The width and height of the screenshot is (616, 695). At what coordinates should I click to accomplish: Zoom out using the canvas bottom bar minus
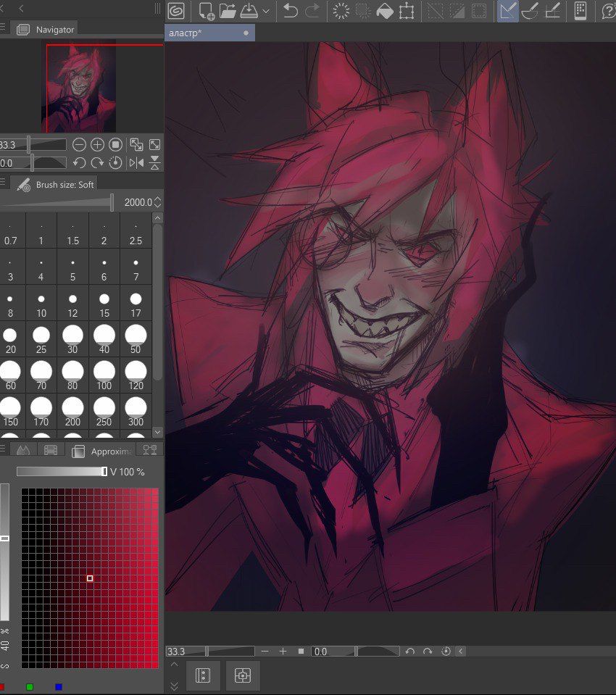pos(265,651)
